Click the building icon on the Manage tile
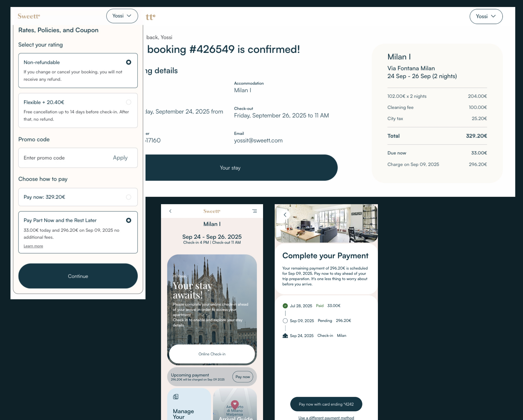The width and height of the screenshot is (523, 420). point(176,397)
